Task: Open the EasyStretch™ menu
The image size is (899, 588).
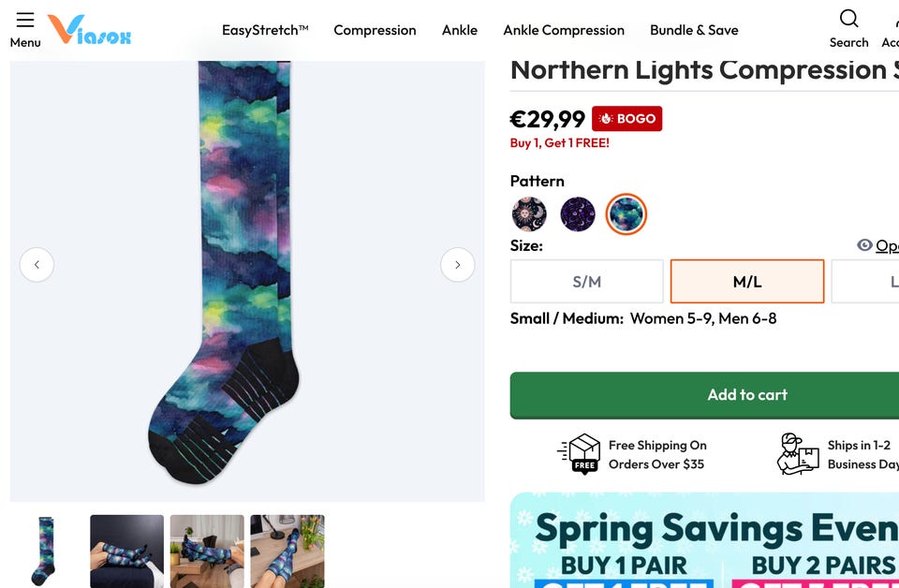Action: [265, 30]
